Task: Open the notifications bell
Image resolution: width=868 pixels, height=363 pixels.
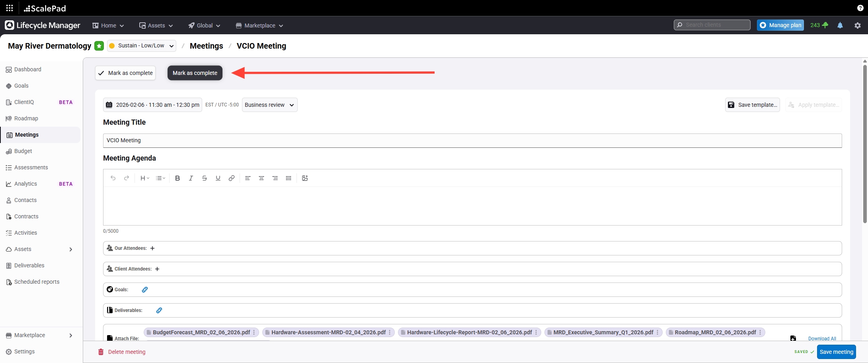Action: 840,26
